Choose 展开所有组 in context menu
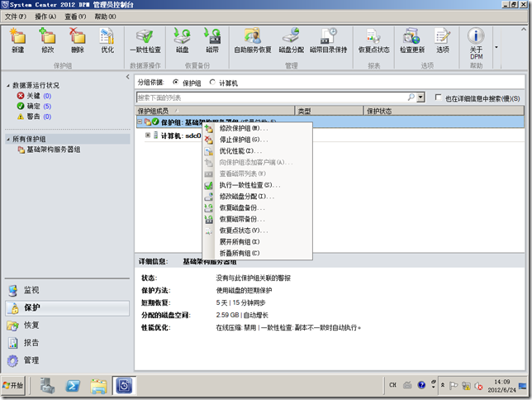 coord(257,242)
